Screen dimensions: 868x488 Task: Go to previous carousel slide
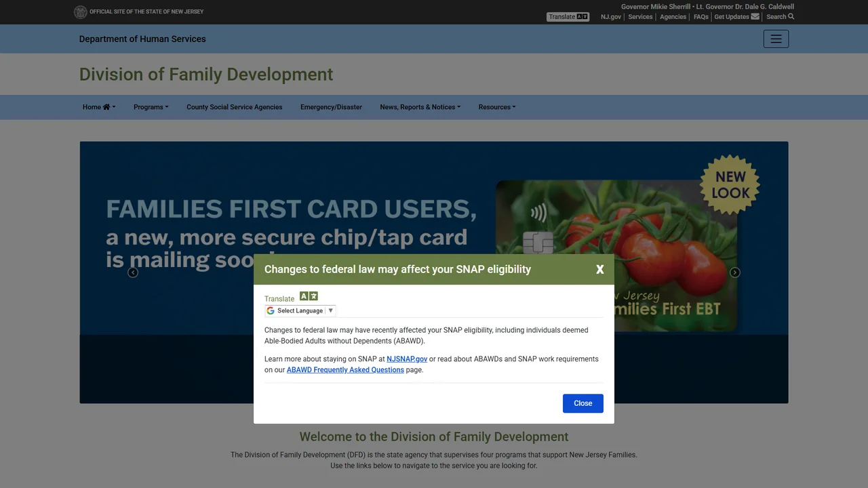(x=133, y=272)
